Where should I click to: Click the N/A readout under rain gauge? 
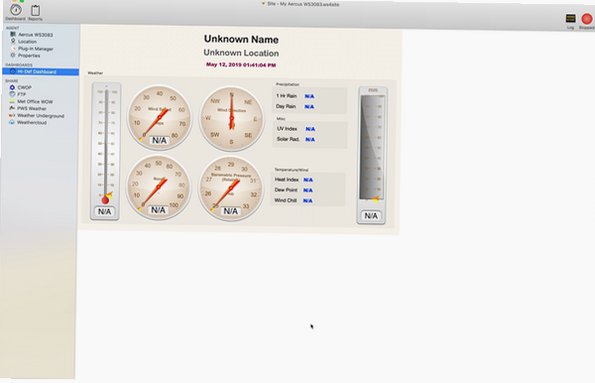click(x=371, y=216)
